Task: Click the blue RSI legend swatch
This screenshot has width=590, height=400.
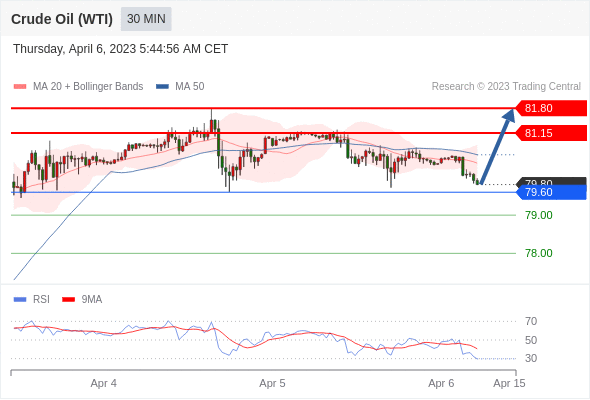Action: tap(20, 300)
